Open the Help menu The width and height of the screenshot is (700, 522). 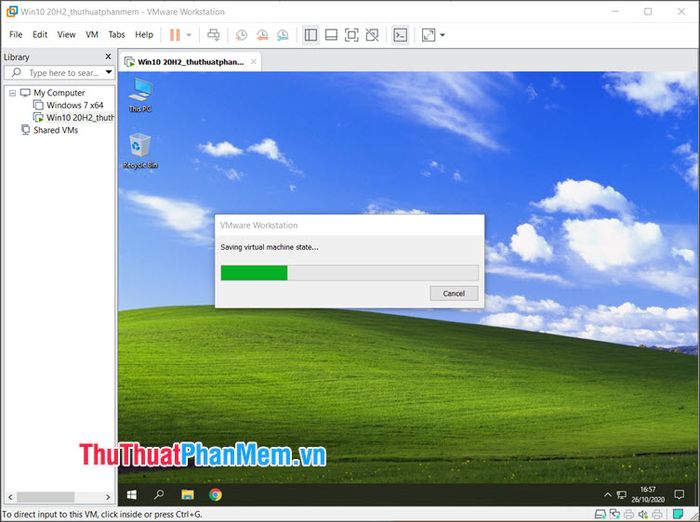[144, 34]
